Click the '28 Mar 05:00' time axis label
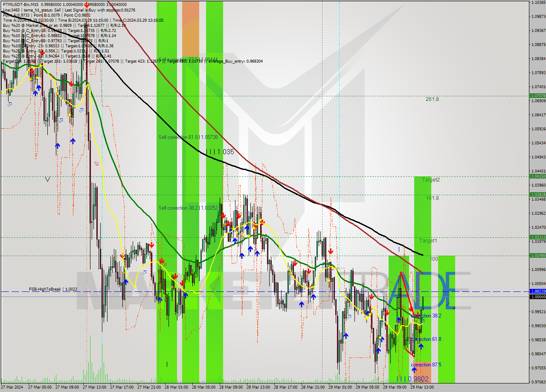The image size is (546, 392). pos(204,387)
